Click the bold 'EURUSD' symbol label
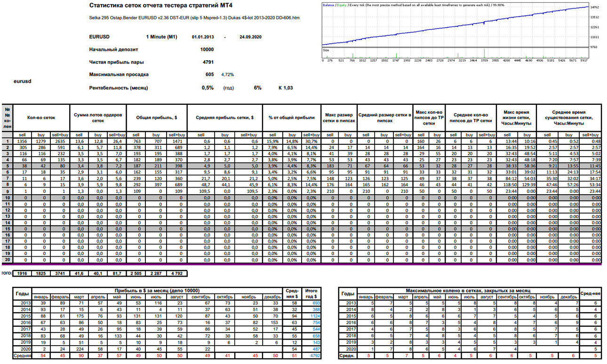 tap(100, 37)
